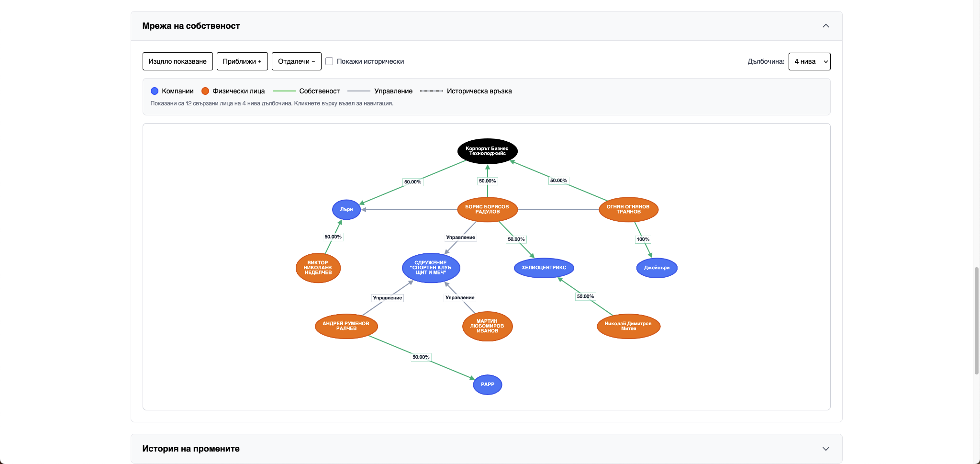
Task: Zoom in with the Приближи + button
Action: [x=242, y=61]
